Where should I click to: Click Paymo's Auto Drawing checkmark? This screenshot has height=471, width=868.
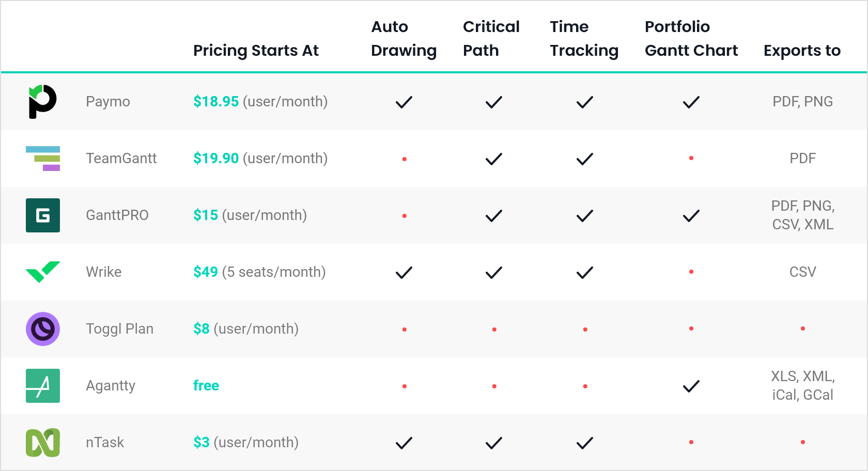pos(404,102)
